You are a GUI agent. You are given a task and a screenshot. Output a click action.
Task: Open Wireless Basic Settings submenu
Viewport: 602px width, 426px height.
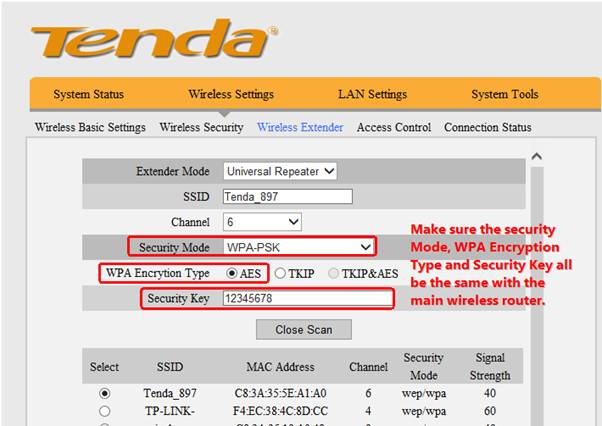coord(90,127)
